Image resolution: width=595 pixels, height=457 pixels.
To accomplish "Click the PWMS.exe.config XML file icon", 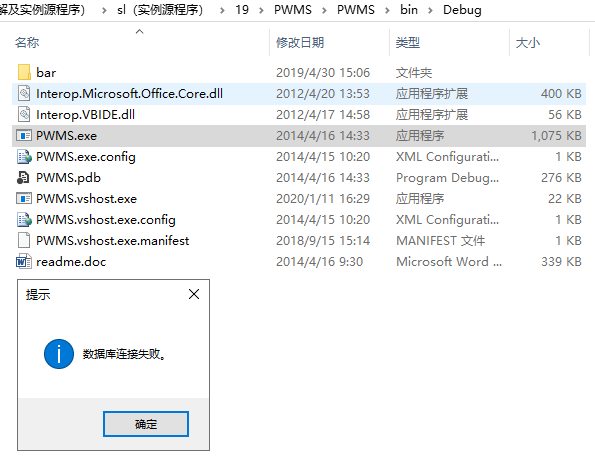I will point(24,156).
